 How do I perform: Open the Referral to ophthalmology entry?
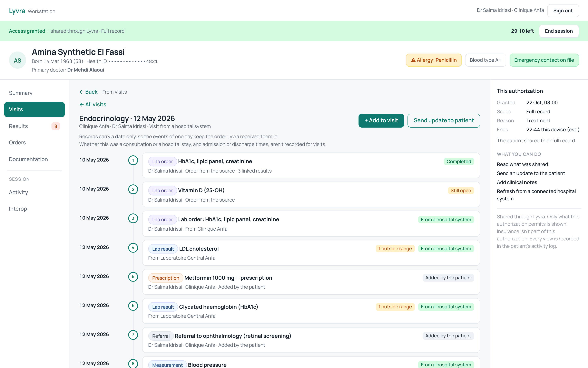311,340
